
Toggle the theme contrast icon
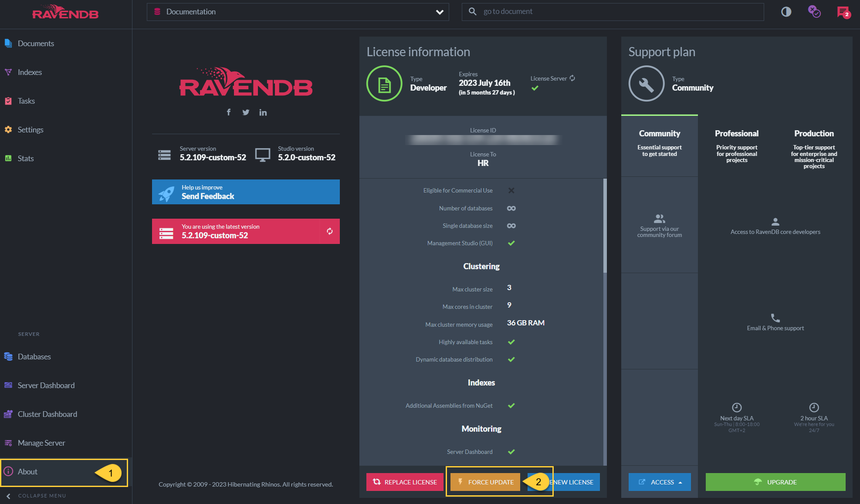click(786, 12)
